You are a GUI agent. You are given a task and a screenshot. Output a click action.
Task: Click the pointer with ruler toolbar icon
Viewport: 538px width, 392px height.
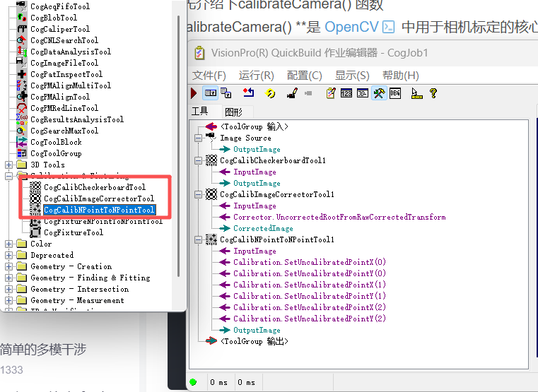pyautogui.click(x=416, y=93)
